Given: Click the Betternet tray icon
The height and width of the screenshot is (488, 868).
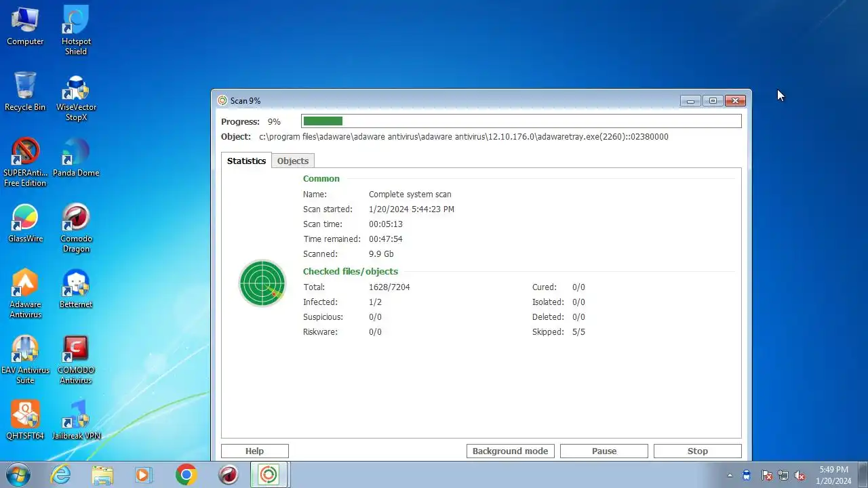Looking at the screenshot, I should [747, 475].
